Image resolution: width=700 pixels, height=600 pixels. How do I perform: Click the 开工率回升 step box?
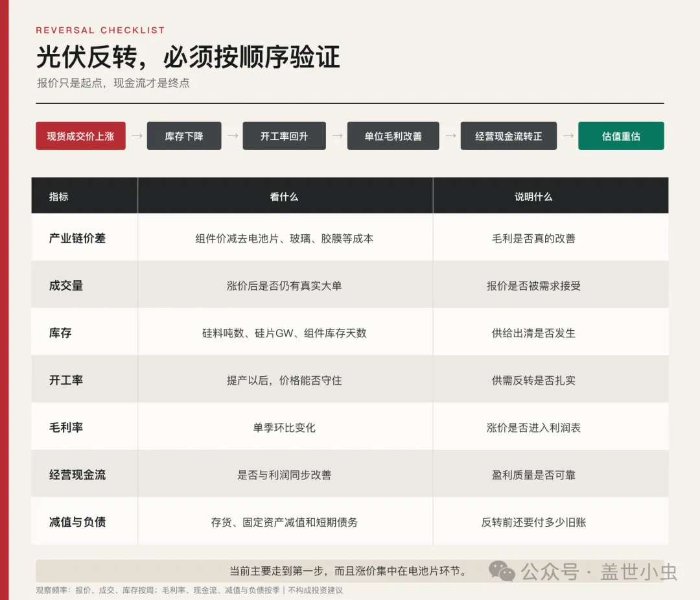(x=284, y=136)
